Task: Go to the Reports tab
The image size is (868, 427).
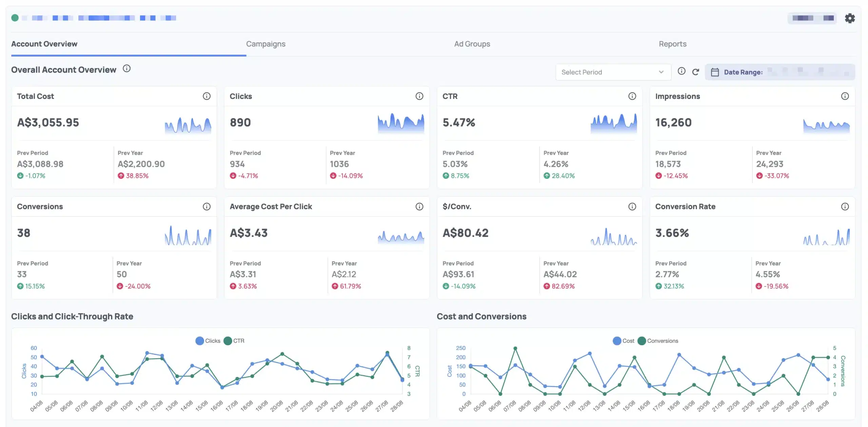Action: click(x=672, y=44)
